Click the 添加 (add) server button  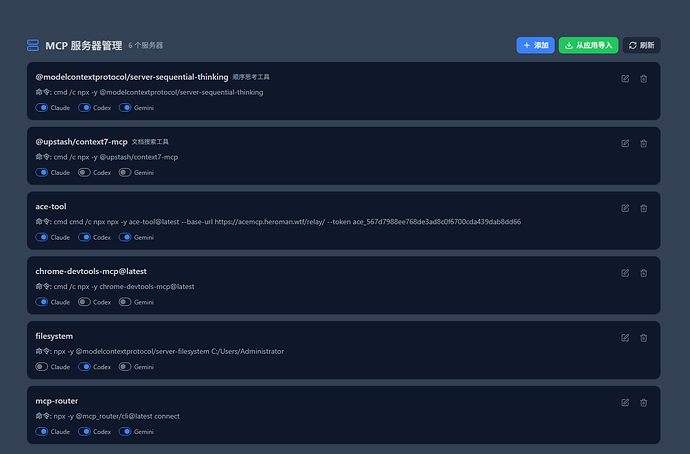(535, 45)
